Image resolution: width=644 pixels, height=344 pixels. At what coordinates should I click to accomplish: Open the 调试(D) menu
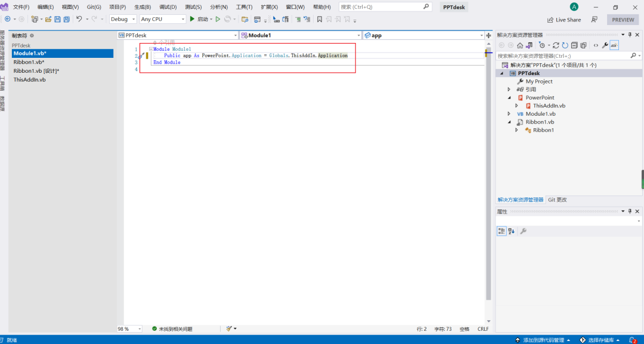168,7
